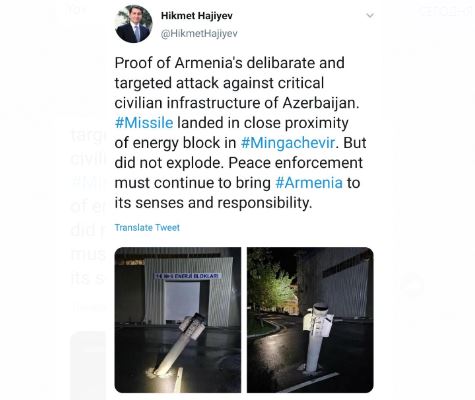475x400 pixels.
Task: Click the blue ENERJİ BLOKLARI sign in photo
Action: pyautogui.click(x=188, y=276)
